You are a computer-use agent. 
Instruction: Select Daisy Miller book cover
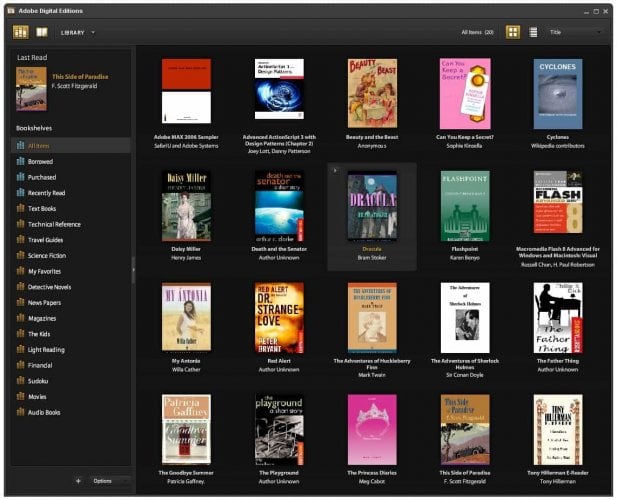point(187,206)
